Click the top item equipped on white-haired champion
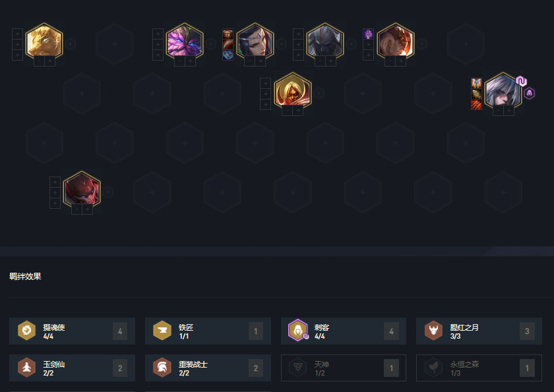 tap(476, 83)
